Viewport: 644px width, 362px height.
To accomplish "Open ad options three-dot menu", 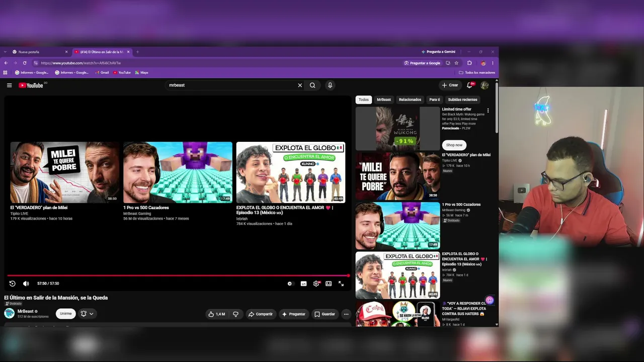I will tap(488, 111).
